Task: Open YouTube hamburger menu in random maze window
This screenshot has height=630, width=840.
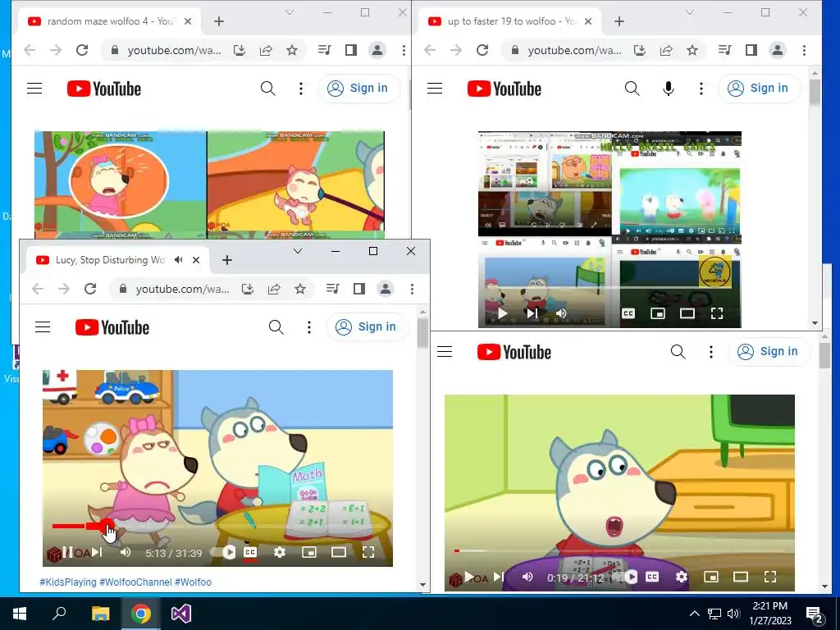Action: click(34, 88)
